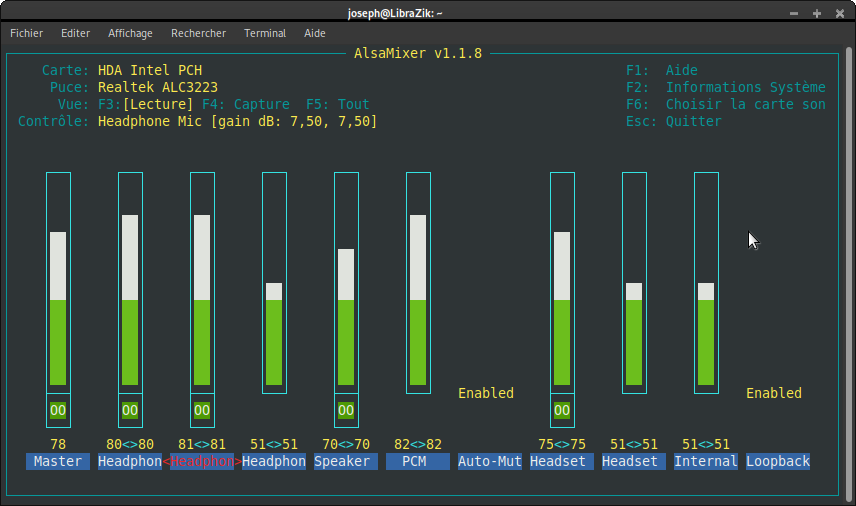Open the Editer menu

coord(75,33)
